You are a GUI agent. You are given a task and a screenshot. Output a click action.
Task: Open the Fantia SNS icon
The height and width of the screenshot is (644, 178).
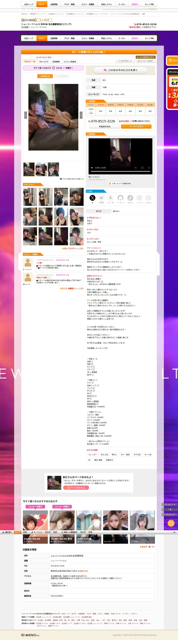tap(148, 198)
